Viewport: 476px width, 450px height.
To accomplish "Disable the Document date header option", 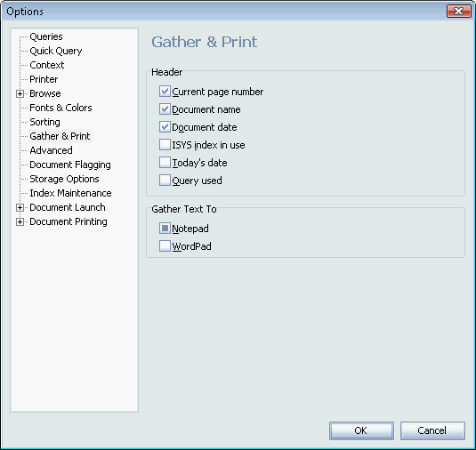I will (165, 127).
